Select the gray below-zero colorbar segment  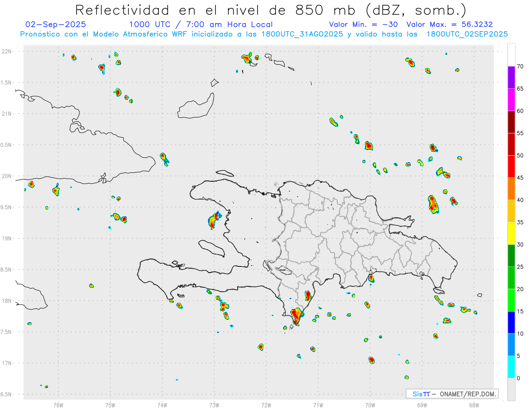tap(511, 389)
